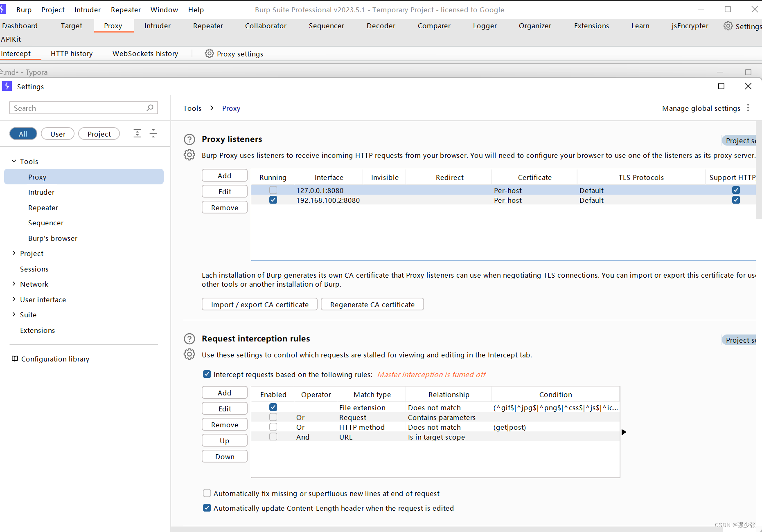
Task: Enable the Request Contains parameters rule
Action: click(x=273, y=417)
